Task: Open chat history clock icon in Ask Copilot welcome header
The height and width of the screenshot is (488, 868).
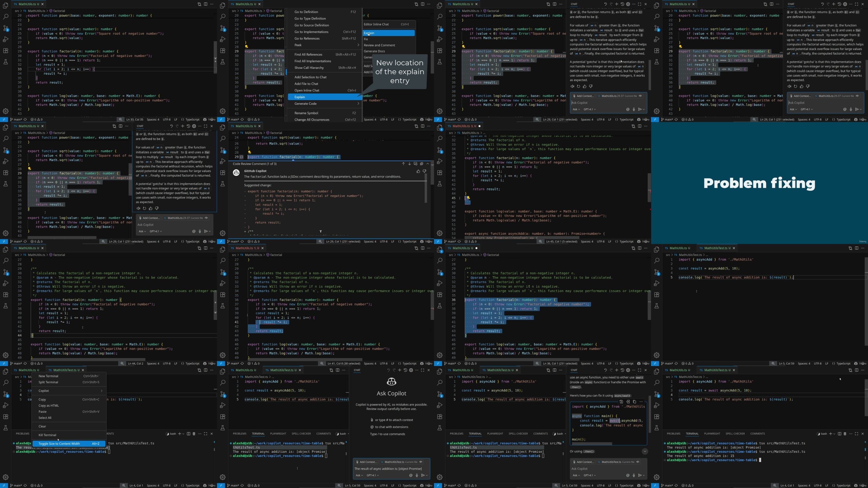Action: click(x=405, y=370)
